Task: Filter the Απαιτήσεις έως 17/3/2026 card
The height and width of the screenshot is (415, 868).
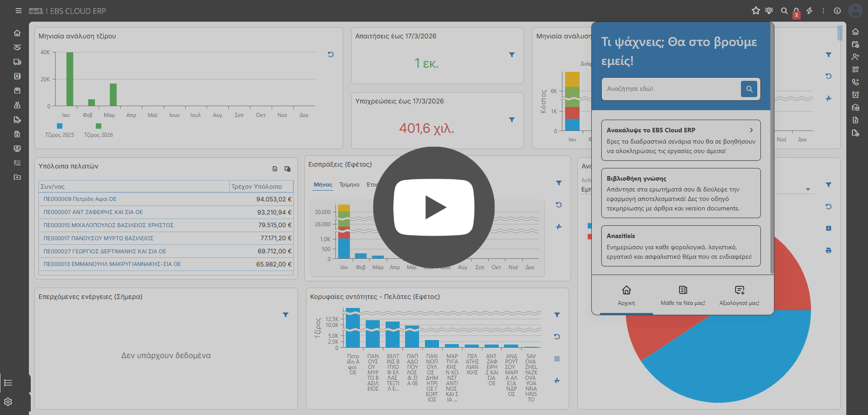Action: click(512, 55)
